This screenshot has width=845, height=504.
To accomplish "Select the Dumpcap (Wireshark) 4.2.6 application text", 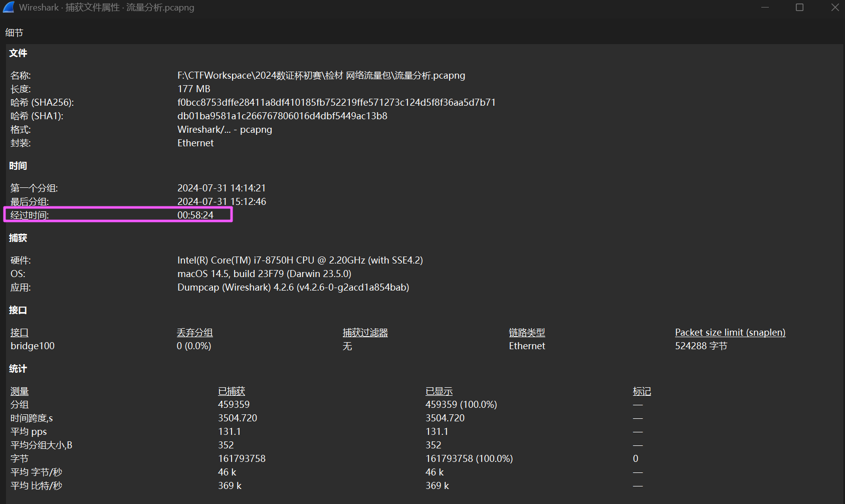I will (x=293, y=287).
